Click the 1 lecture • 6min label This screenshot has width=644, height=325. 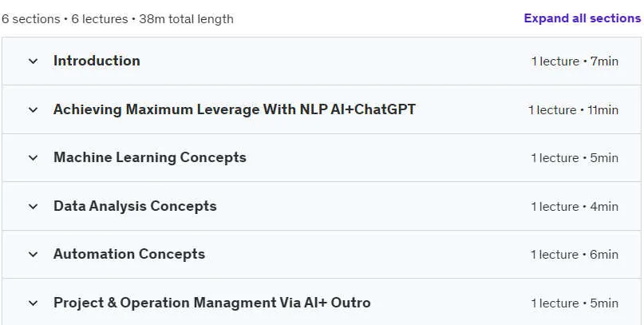[x=575, y=255]
